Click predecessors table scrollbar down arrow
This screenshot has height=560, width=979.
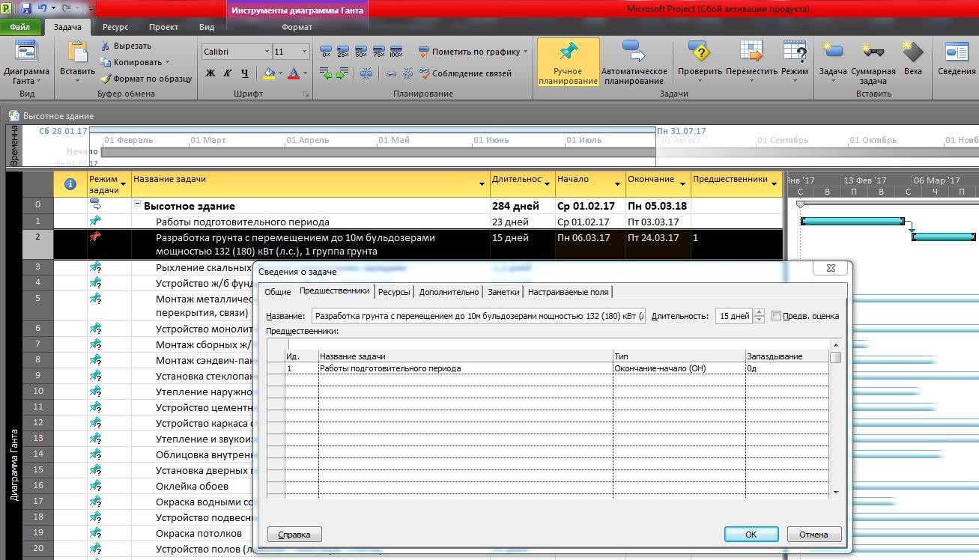836,492
